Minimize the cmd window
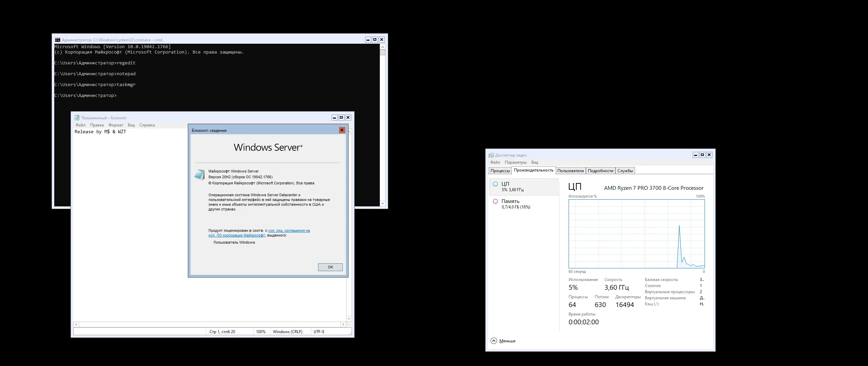868x366 pixels. 368,40
